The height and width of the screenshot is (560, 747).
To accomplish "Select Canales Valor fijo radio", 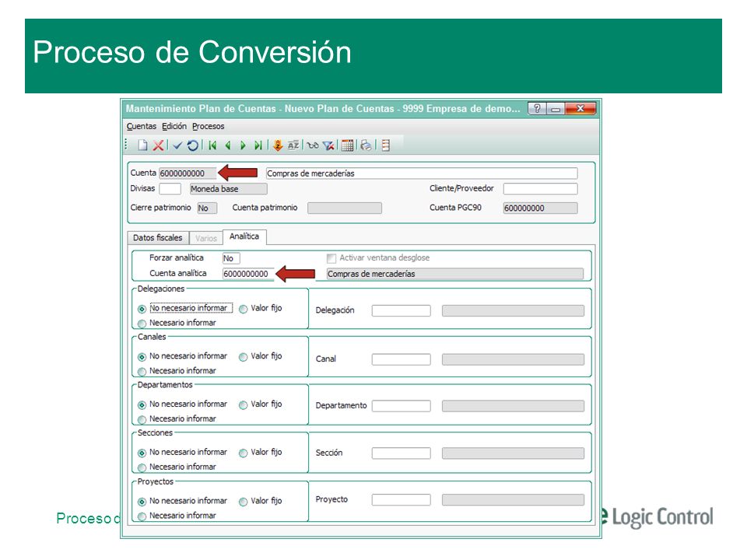I will (243, 357).
